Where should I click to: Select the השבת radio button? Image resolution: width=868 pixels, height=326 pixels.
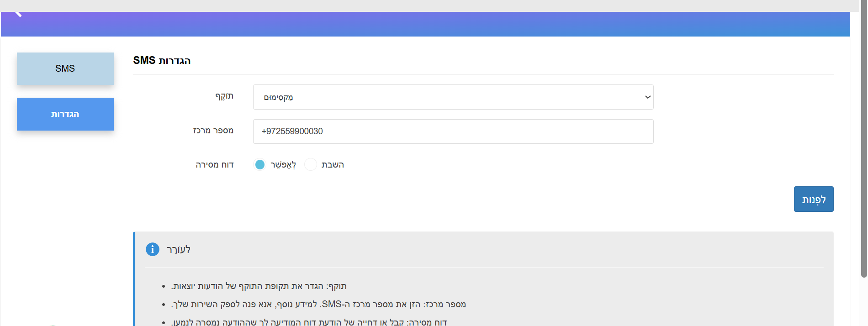click(x=311, y=164)
